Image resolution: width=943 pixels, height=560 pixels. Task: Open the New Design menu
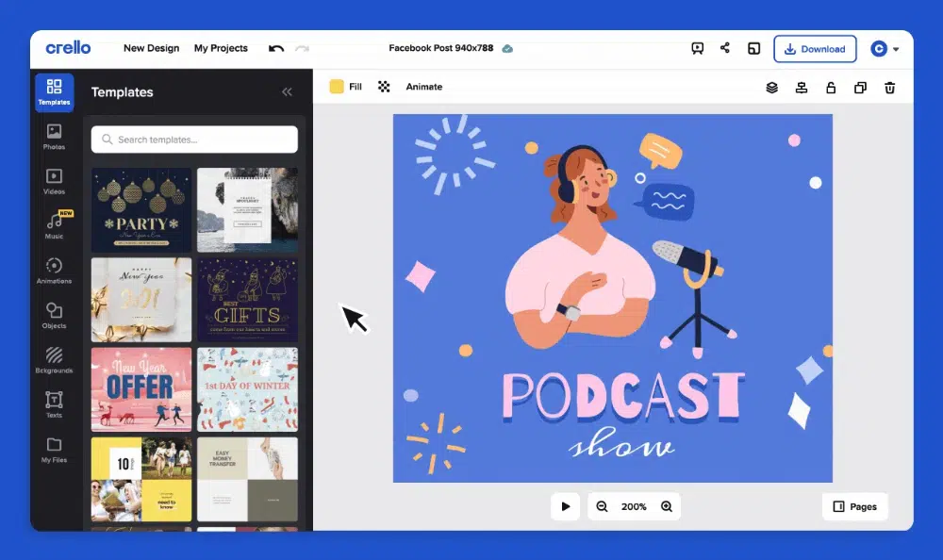click(x=151, y=48)
